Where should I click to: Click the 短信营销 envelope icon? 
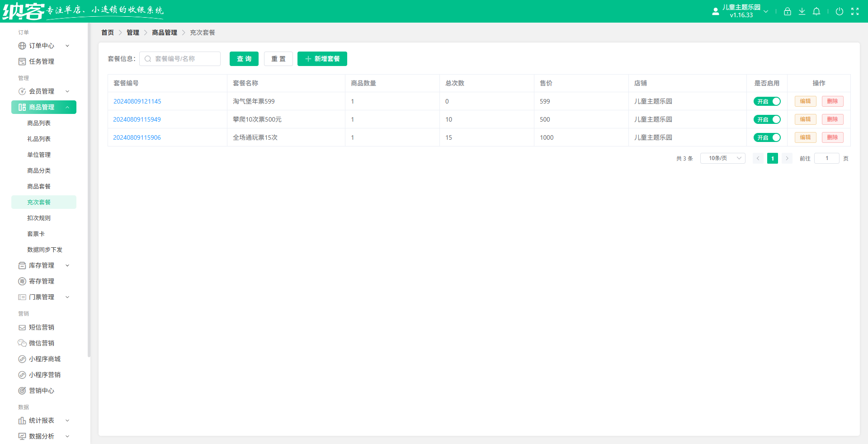coord(22,327)
